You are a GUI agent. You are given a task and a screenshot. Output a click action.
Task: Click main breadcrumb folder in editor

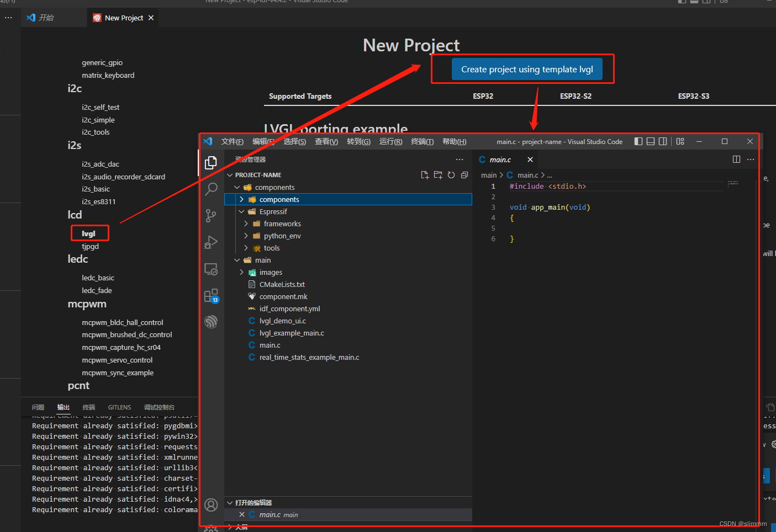[x=489, y=175]
